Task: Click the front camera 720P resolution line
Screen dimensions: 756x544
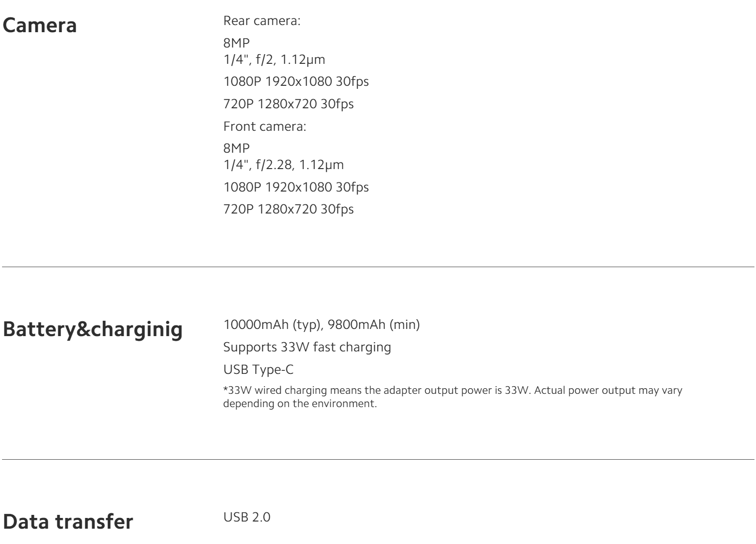Action: click(288, 209)
